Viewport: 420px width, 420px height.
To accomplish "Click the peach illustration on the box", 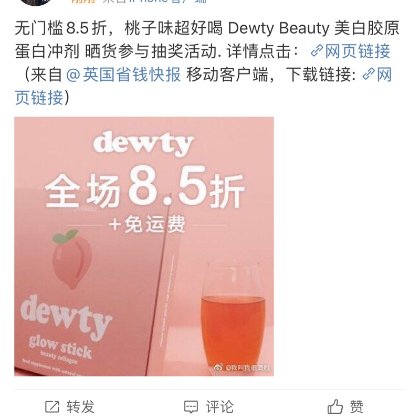I will click(71, 259).
